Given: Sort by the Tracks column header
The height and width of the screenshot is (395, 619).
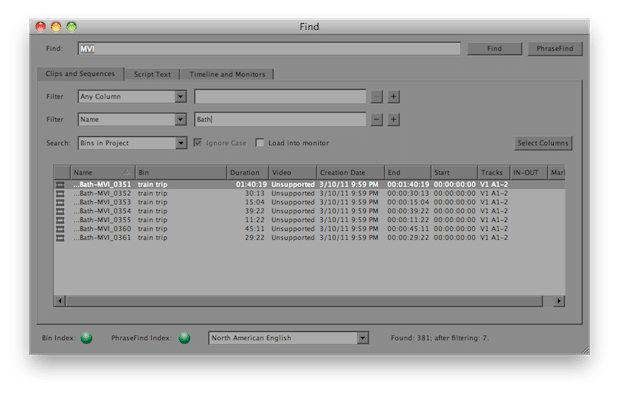Looking at the screenshot, I should coord(494,172).
